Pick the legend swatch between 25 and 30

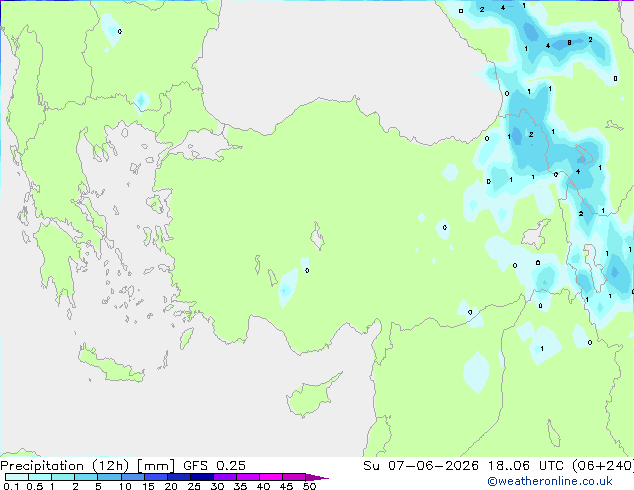[202, 477]
